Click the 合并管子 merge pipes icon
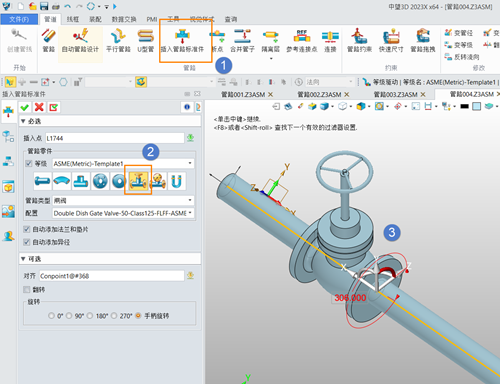 click(242, 36)
